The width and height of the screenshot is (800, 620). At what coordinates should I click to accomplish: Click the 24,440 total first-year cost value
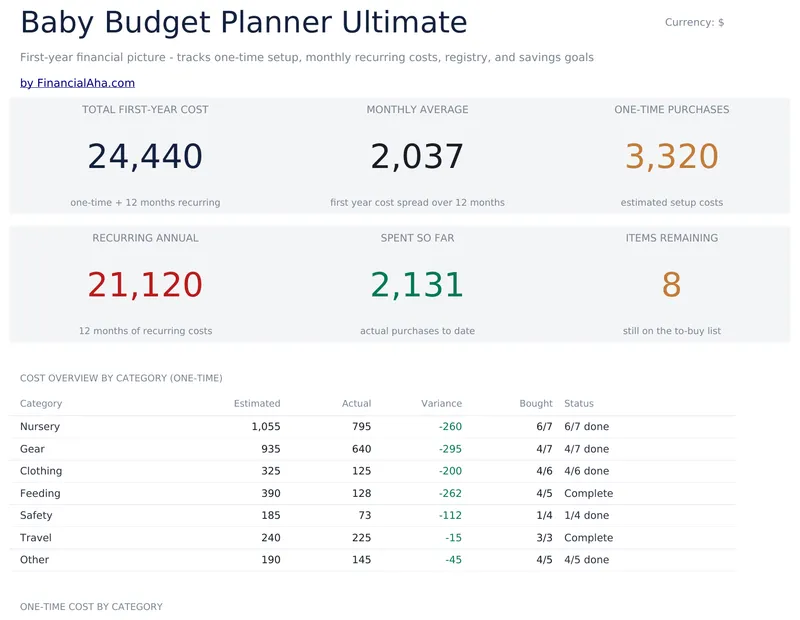[x=145, y=156]
